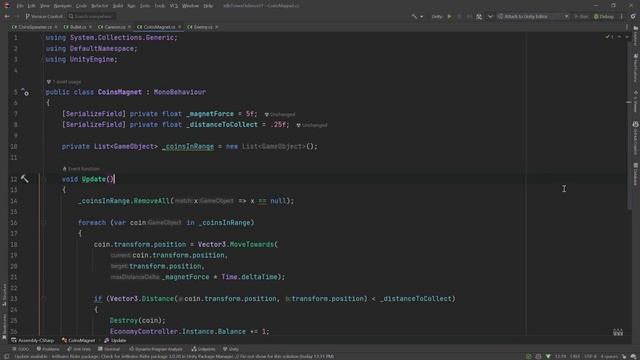Open the VCS menu
Screen dimensions: 640x360
point(173,6)
